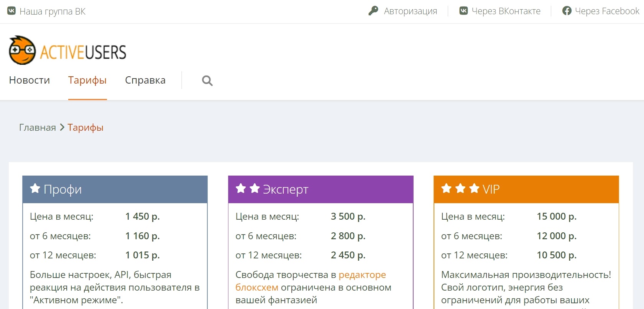644x309 pixels.
Task: Open the Наша группа ВК link
Action: pos(53,12)
